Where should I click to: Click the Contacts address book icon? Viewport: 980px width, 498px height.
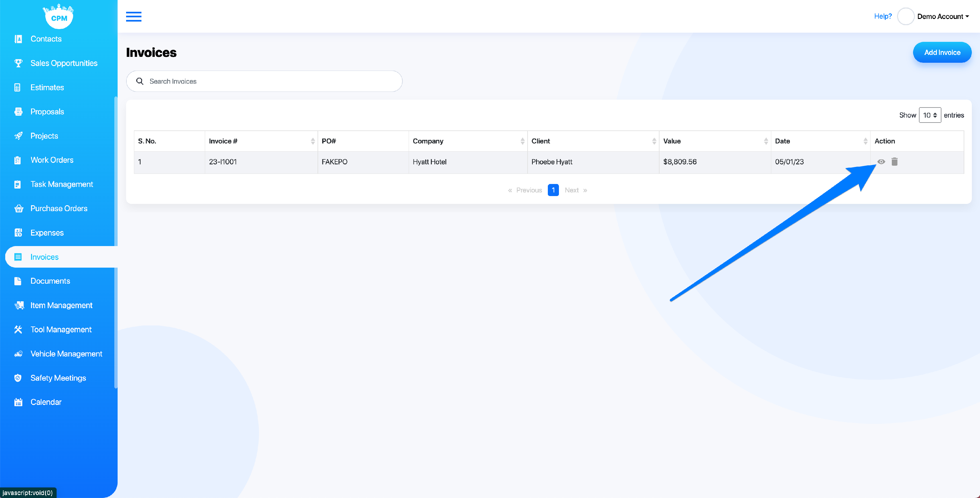click(x=18, y=39)
